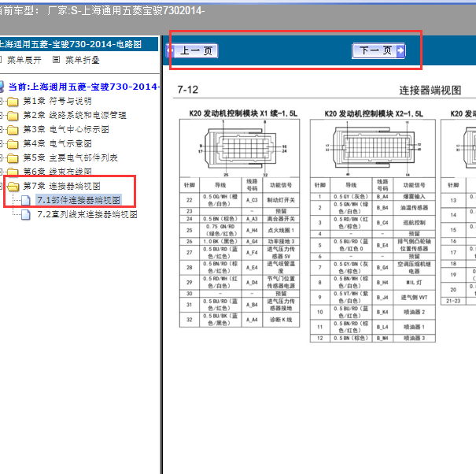Open 7.1部件连接器端视图 page
476x474 pixels.
[x=79, y=200]
